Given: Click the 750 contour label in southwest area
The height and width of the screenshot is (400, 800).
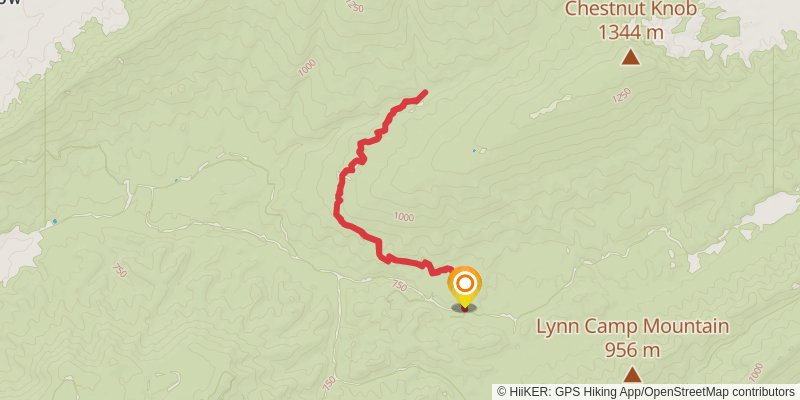Looking at the screenshot, I should point(119,270).
